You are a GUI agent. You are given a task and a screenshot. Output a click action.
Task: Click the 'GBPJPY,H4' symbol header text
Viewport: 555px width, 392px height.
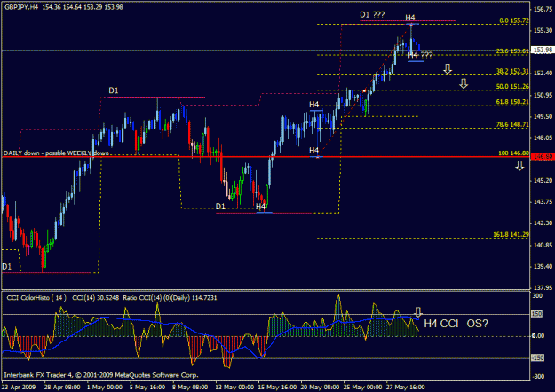pos(21,7)
